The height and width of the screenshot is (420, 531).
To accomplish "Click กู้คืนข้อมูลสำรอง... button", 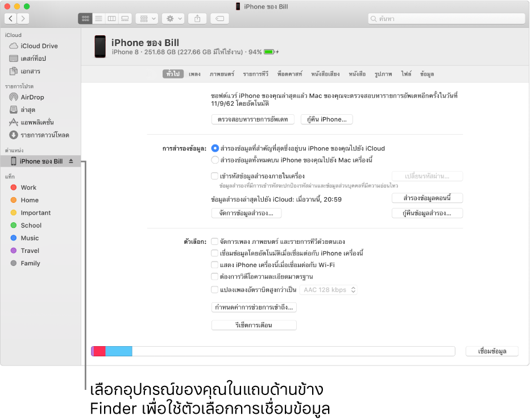I will pyautogui.click(x=427, y=213).
